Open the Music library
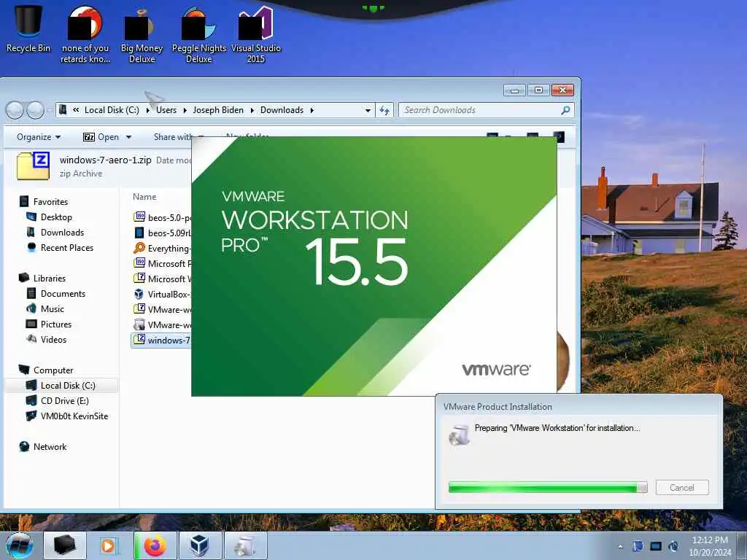 tap(53, 308)
